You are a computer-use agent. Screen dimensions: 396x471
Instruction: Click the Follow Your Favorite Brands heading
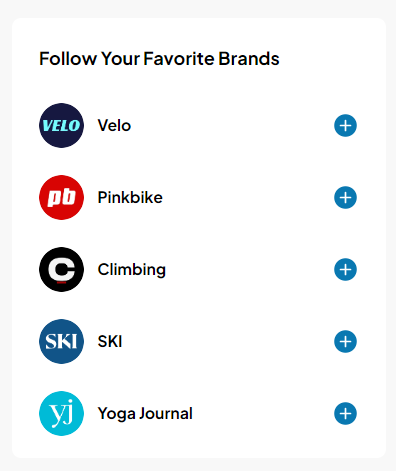point(159,59)
